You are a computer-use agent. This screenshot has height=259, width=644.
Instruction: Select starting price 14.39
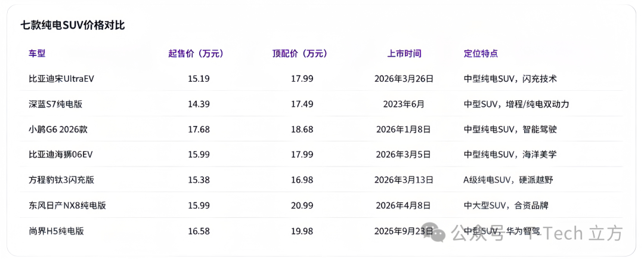tap(199, 104)
